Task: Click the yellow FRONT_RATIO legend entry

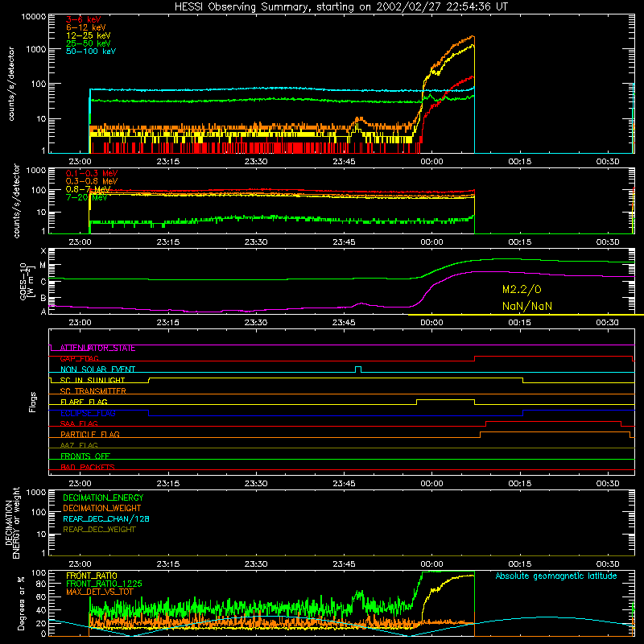Action: tap(92, 576)
